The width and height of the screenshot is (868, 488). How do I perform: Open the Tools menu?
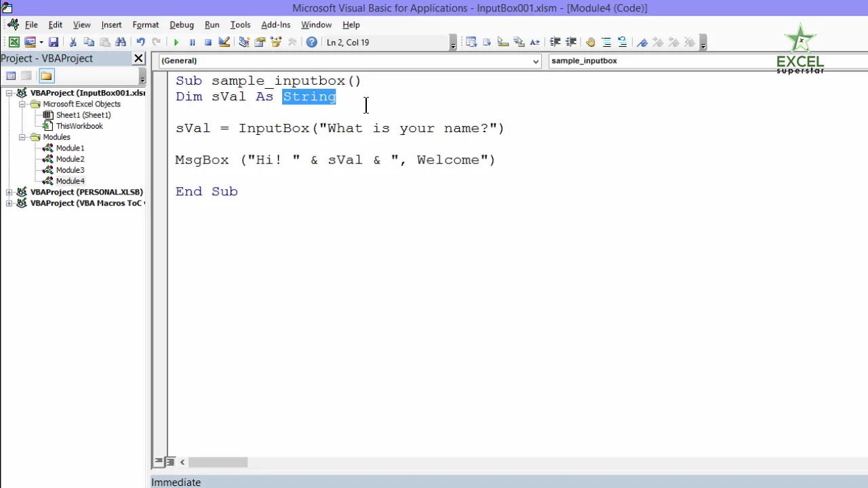click(240, 24)
